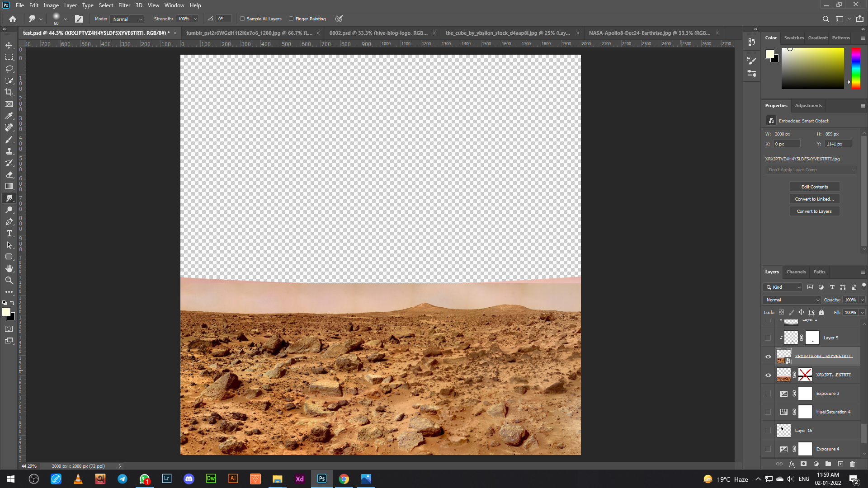Show the Layer 15 layer
The image size is (868, 488).
click(768, 431)
